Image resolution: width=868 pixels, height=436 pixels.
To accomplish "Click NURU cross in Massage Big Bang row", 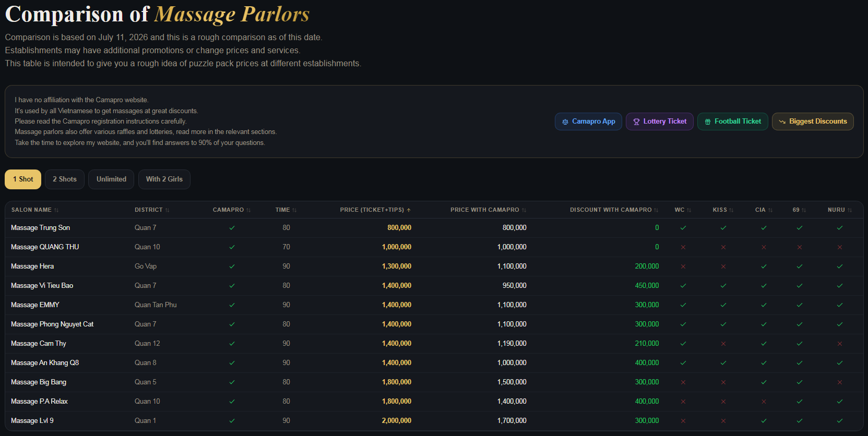I will tap(840, 382).
